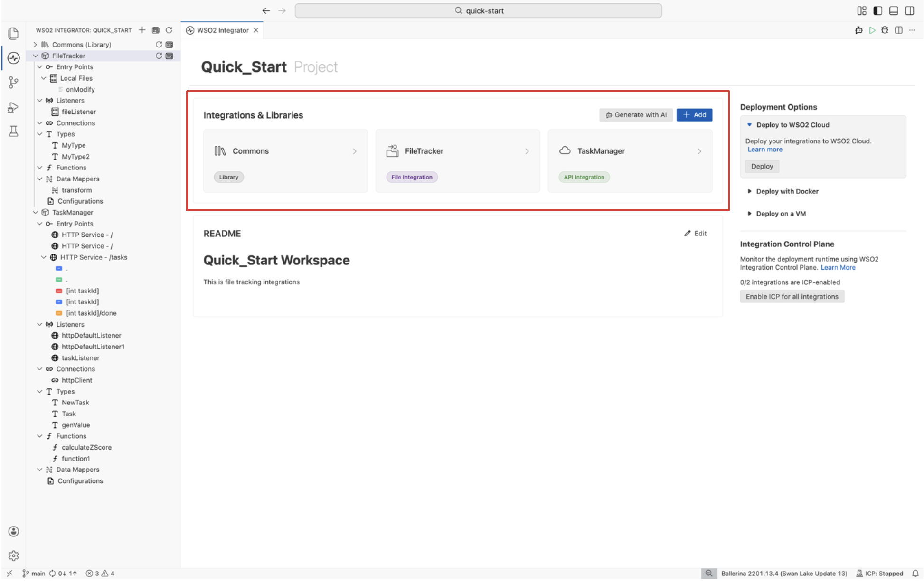Select [int taskId]/done resource
The width and height of the screenshot is (924, 583).
click(x=91, y=313)
